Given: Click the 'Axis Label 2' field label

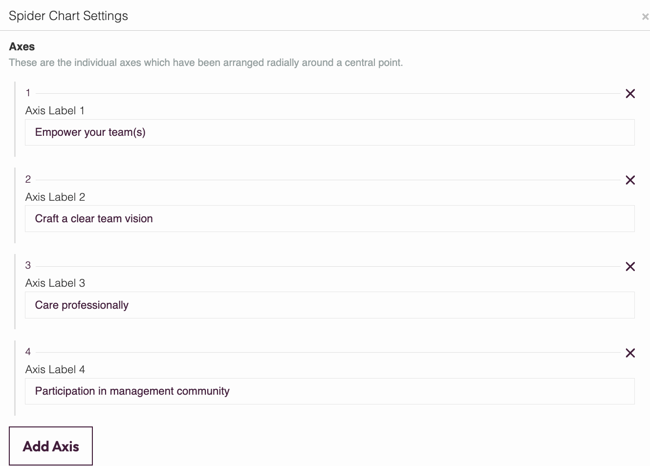Looking at the screenshot, I should point(55,197).
